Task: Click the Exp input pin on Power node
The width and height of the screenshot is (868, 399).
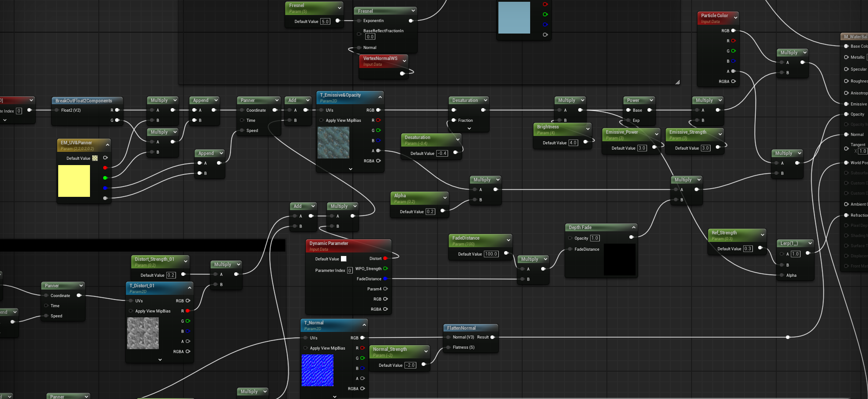Action: click(628, 120)
